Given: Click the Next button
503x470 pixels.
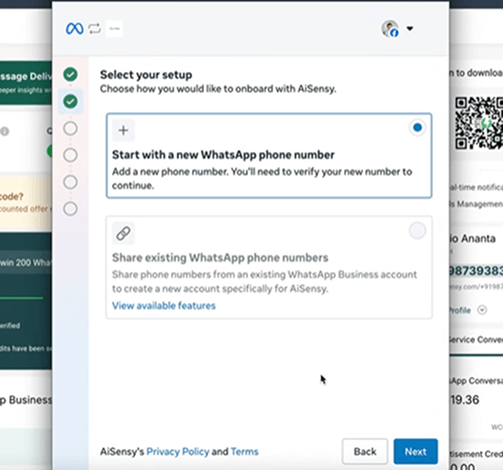Looking at the screenshot, I should click(416, 451).
